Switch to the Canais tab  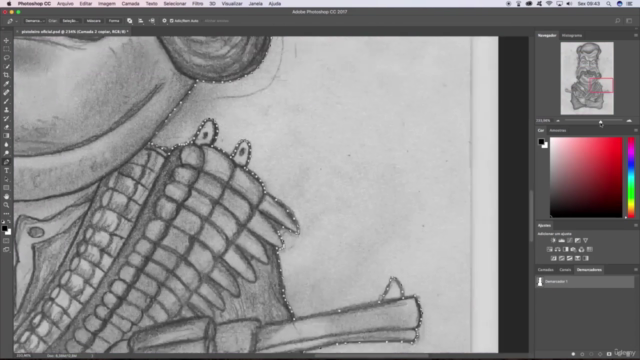coord(565,270)
